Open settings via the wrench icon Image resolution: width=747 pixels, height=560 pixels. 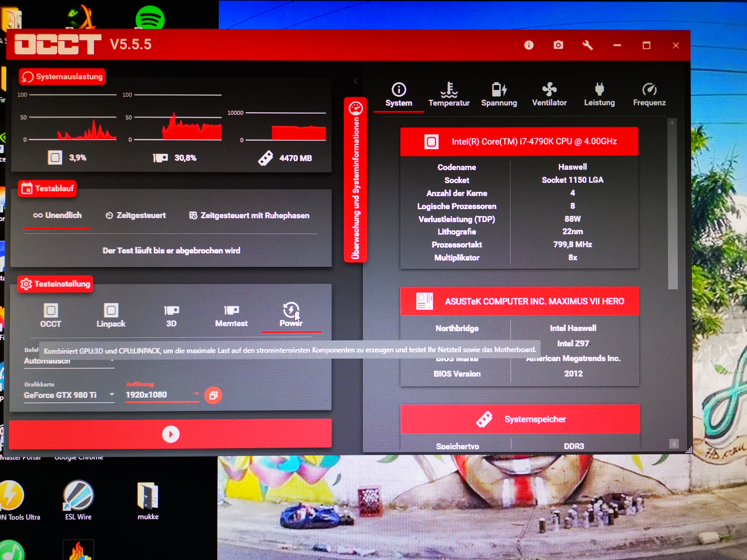(588, 45)
